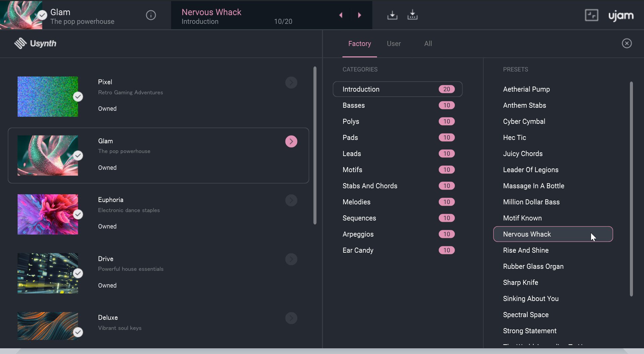Open Deluxe with its arrow button

[x=291, y=318]
